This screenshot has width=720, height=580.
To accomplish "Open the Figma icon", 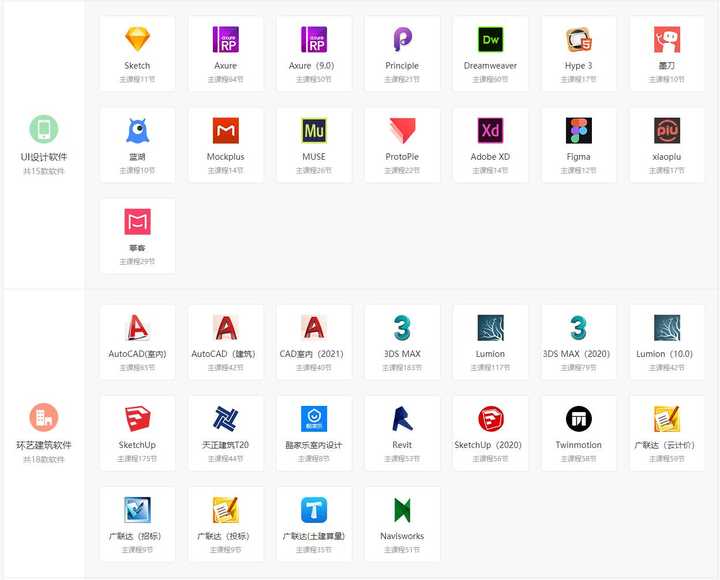I will pyautogui.click(x=579, y=130).
